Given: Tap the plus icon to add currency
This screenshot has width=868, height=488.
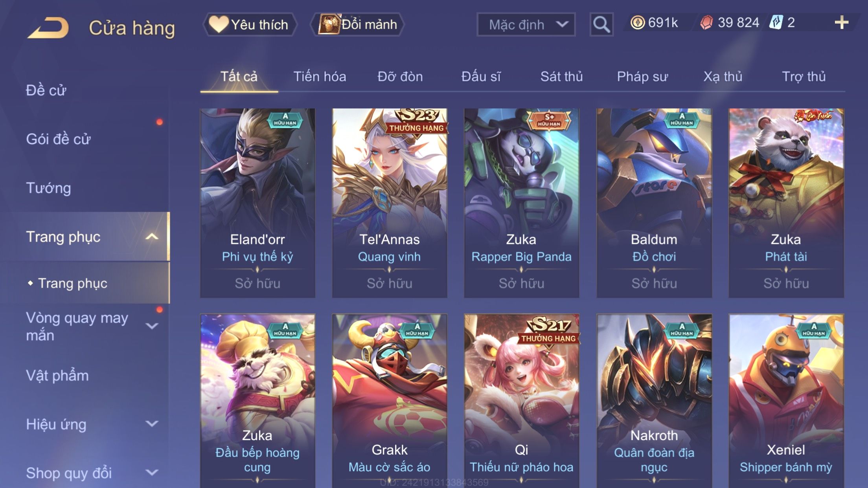Looking at the screenshot, I should click(x=841, y=22).
